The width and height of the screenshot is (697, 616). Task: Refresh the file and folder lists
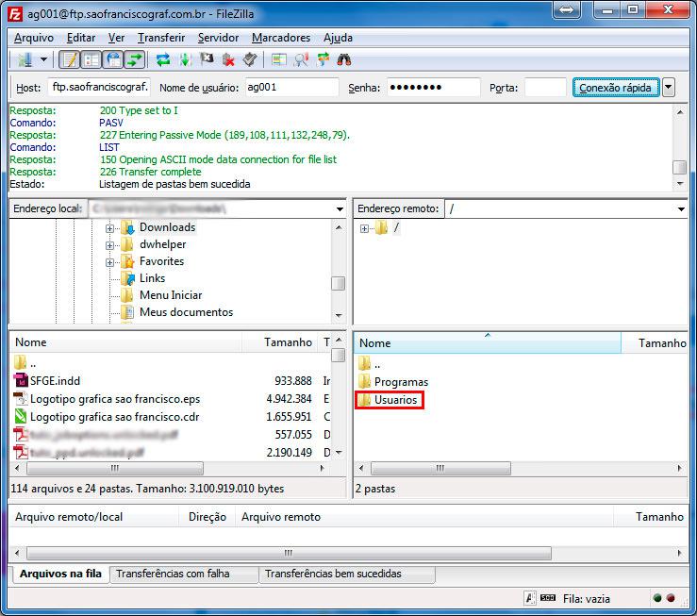[x=163, y=59]
